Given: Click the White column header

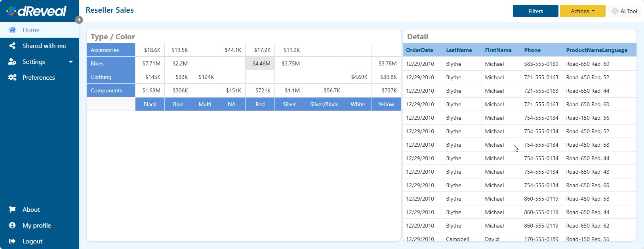Looking at the screenshot, I should click(358, 104).
